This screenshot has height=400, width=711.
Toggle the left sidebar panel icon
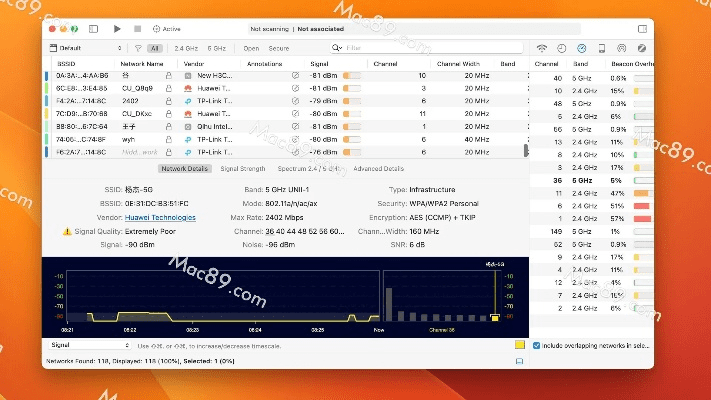(93, 29)
